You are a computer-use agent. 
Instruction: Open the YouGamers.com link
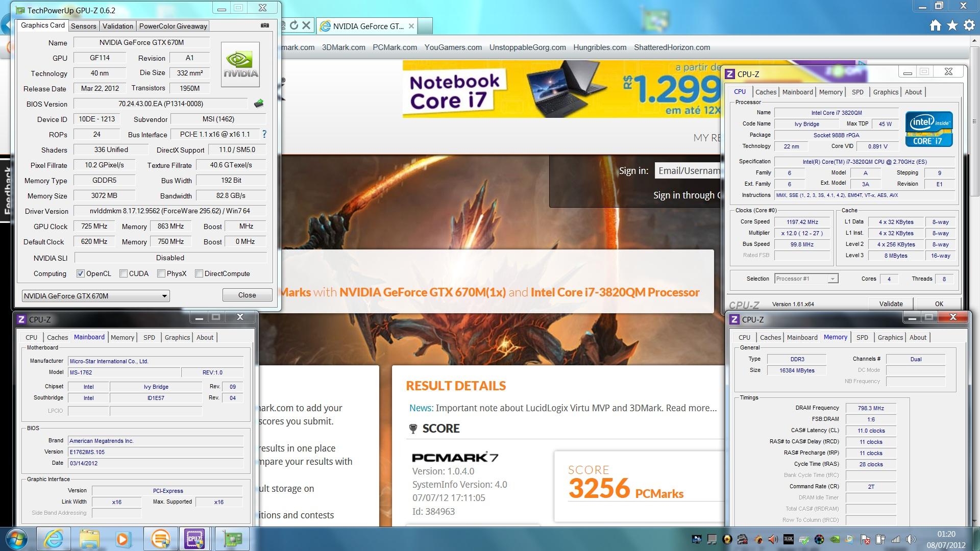pyautogui.click(x=453, y=47)
